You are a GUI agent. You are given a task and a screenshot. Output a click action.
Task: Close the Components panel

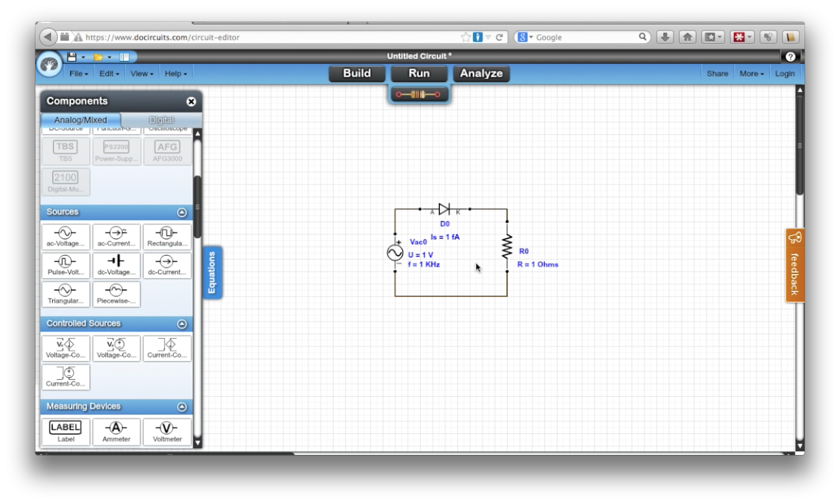pyautogui.click(x=191, y=101)
